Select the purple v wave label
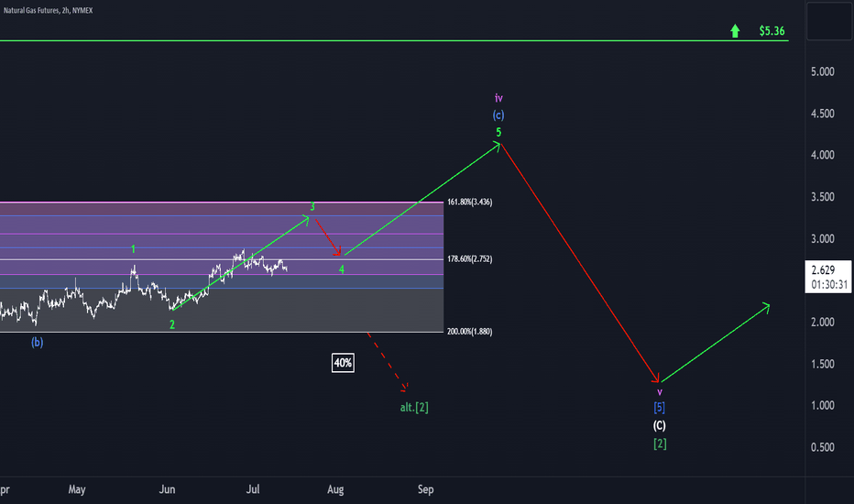This screenshot has width=854, height=504. click(x=660, y=392)
